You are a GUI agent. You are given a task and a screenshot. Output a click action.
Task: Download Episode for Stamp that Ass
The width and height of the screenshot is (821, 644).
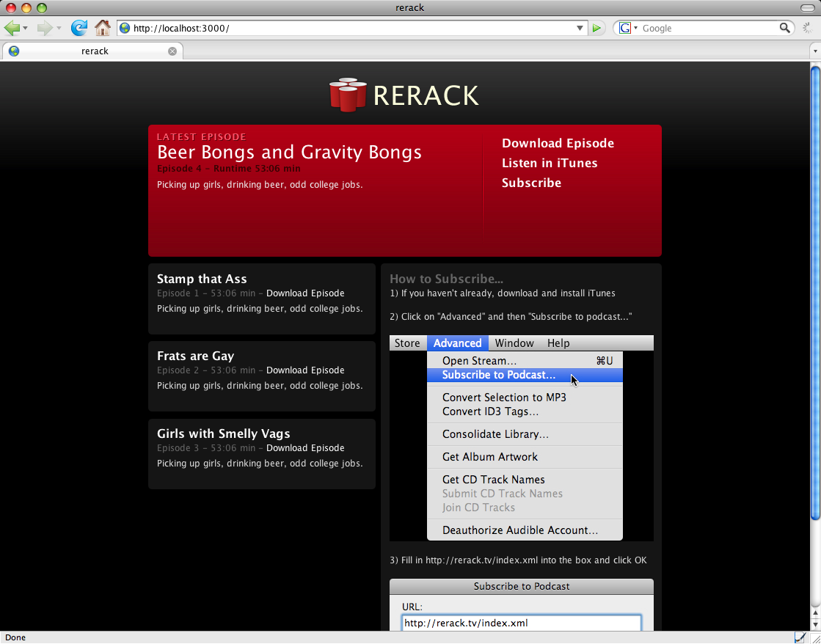coord(305,293)
